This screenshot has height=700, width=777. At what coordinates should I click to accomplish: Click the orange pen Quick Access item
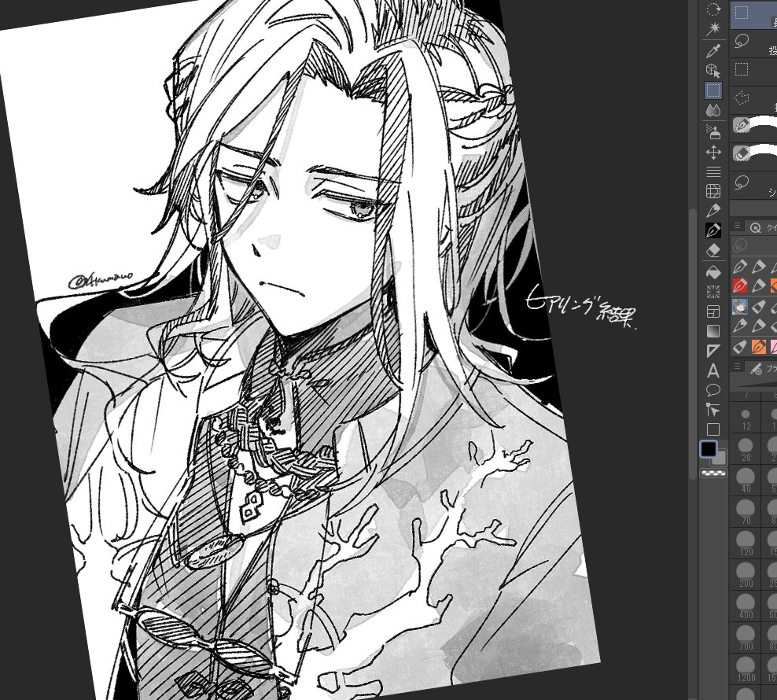[759, 346]
